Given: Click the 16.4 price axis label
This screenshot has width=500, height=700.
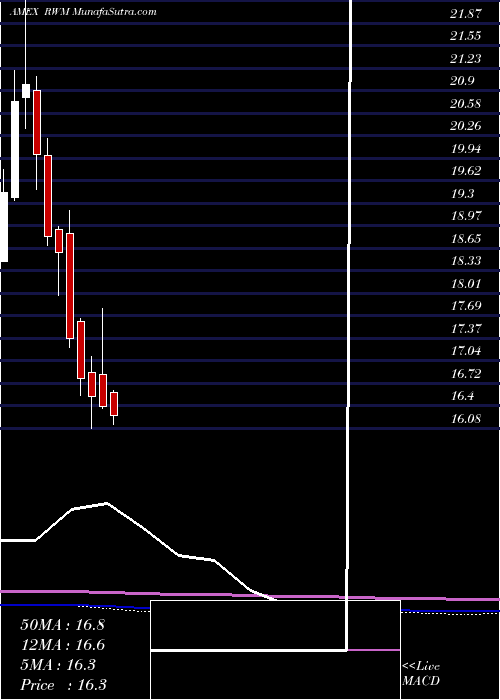Looking at the screenshot, I should pyautogui.click(x=462, y=396).
